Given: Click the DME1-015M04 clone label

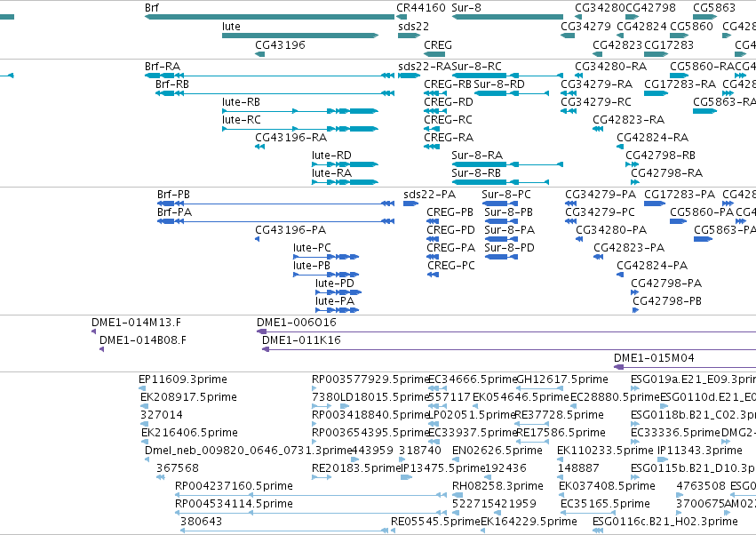Looking at the screenshot, I should [x=654, y=358].
